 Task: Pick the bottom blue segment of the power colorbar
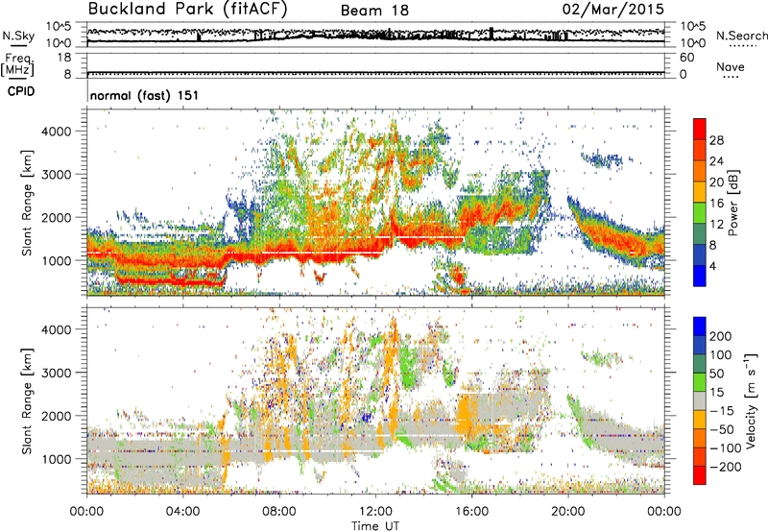point(700,277)
